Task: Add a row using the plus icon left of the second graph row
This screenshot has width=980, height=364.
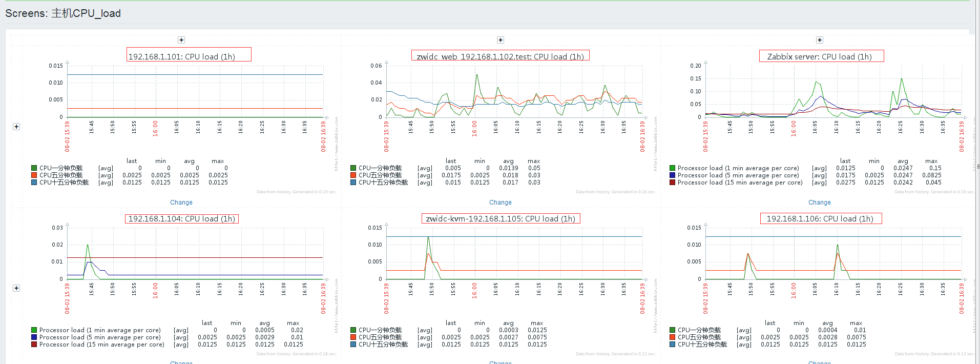Action: [x=16, y=288]
